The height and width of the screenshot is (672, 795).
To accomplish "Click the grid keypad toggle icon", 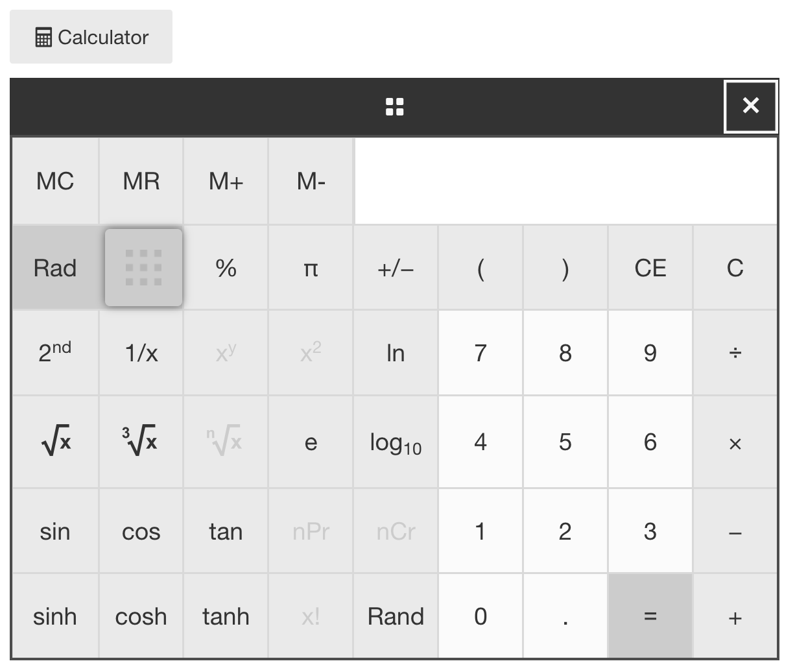I will [x=143, y=267].
